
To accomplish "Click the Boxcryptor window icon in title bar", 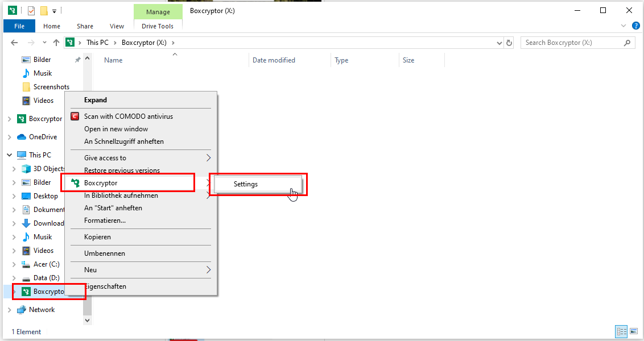I will point(13,11).
